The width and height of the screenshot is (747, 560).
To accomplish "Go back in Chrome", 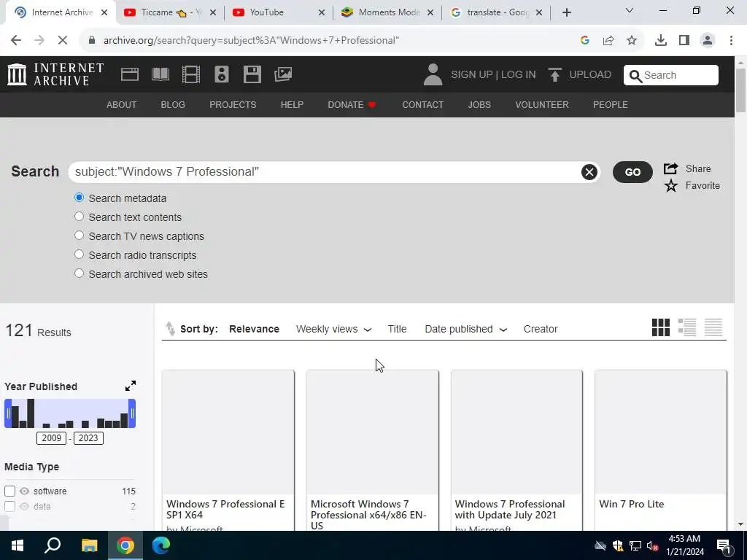I will (16, 41).
